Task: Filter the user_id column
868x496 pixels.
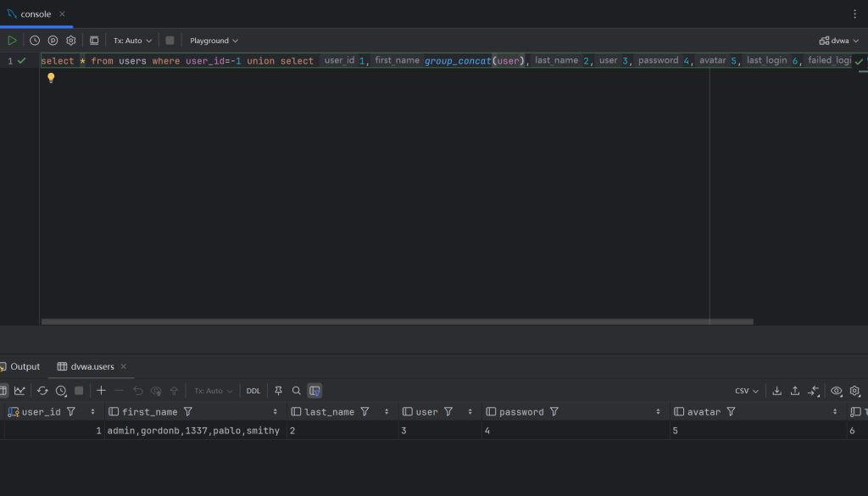Action: tap(71, 412)
